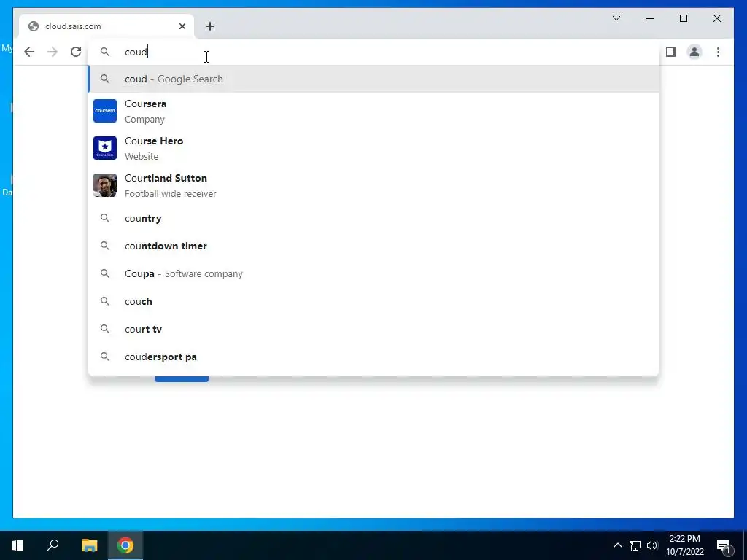Screen dimensions: 747x560
Task: Click the Courtland Sutton photo thumbnail
Action: tap(105, 185)
